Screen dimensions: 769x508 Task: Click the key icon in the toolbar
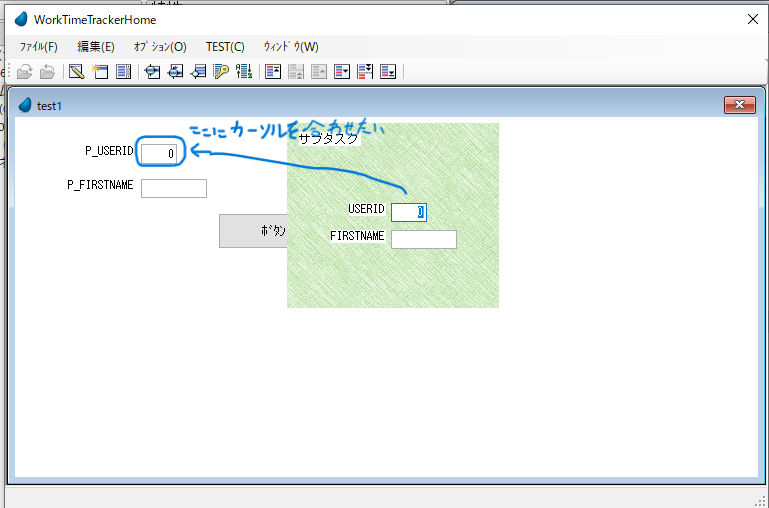221,71
